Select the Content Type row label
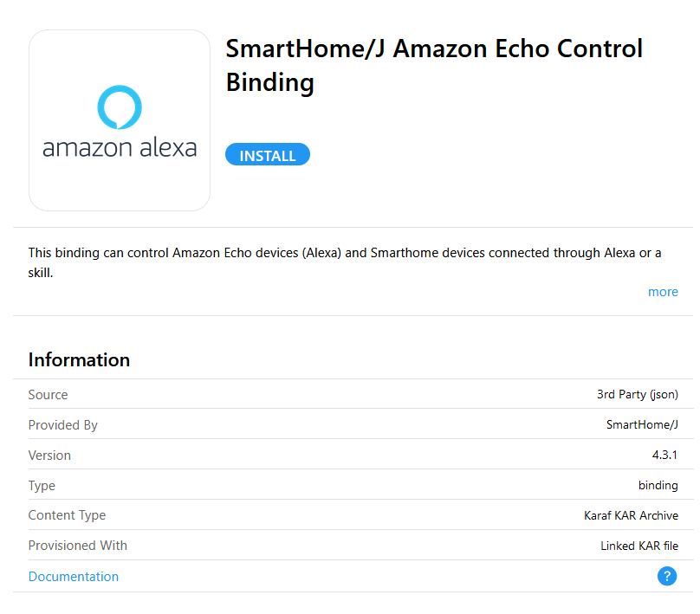700x614 pixels. (x=67, y=515)
